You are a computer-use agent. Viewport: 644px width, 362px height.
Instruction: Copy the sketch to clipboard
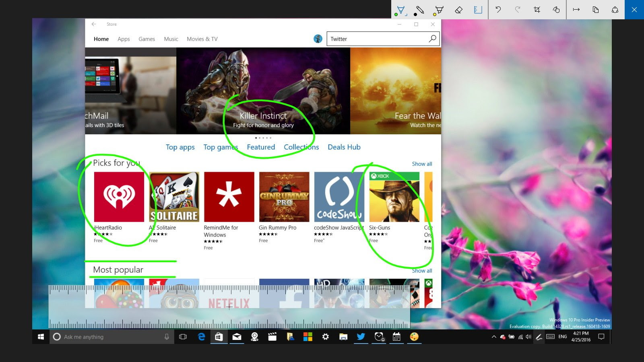(596, 10)
